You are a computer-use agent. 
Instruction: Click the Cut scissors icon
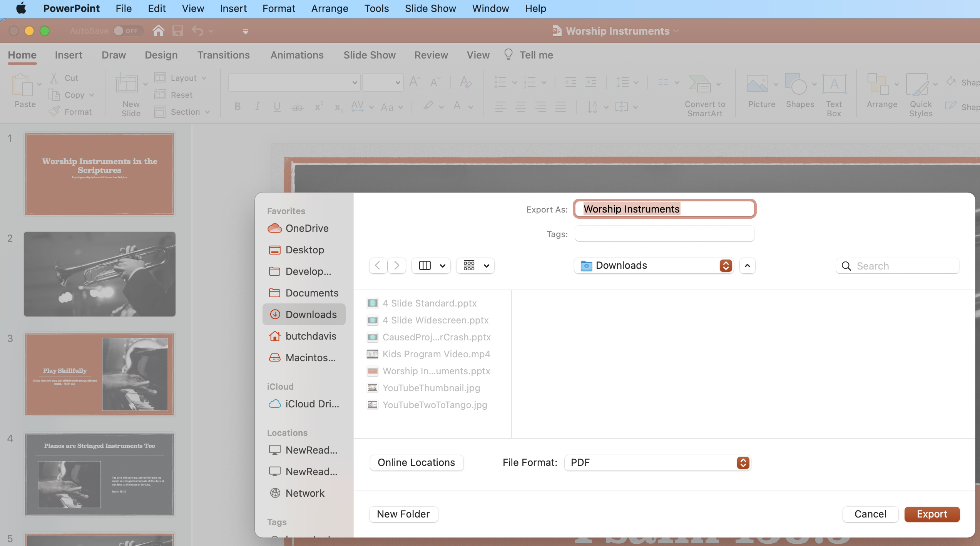pyautogui.click(x=54, y=78)
